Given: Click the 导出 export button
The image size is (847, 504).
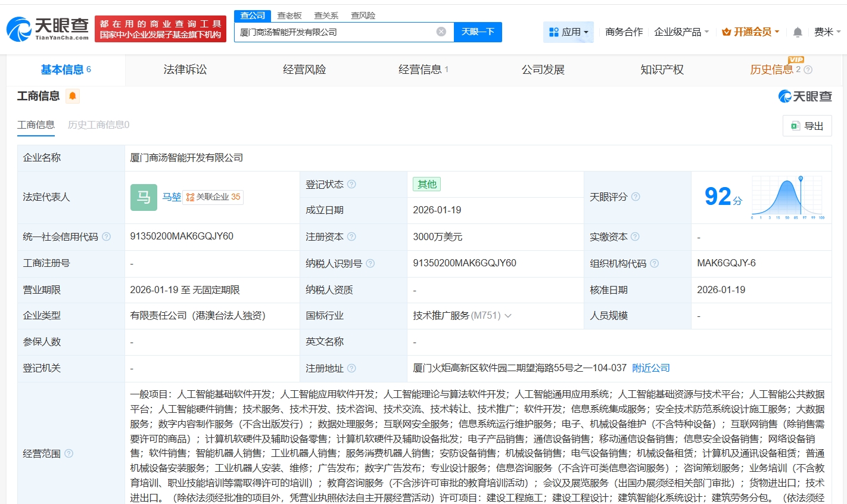Looking at the screenshot, I should [807, 126].
